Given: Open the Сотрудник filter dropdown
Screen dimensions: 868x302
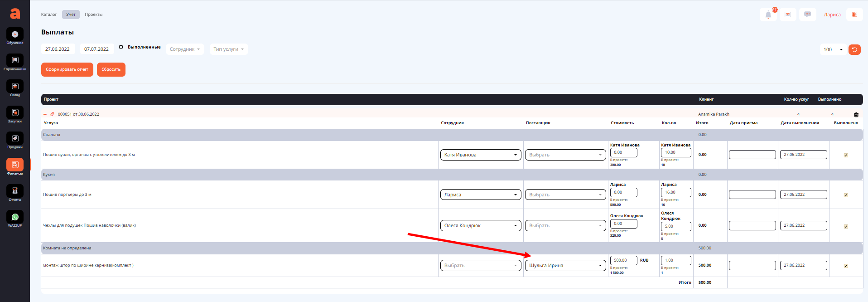Looking at the screenshot, I should pyautogui.click(x=185, y=49).
